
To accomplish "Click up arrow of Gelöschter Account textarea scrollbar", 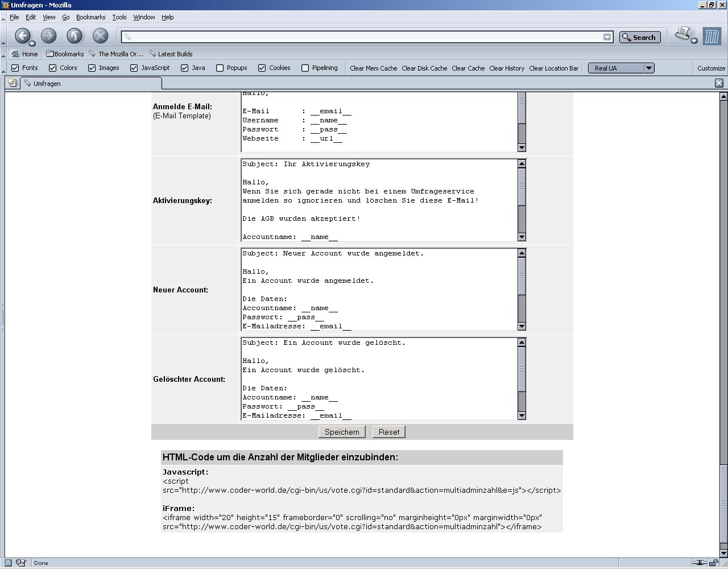I will [x=522, y=343].
